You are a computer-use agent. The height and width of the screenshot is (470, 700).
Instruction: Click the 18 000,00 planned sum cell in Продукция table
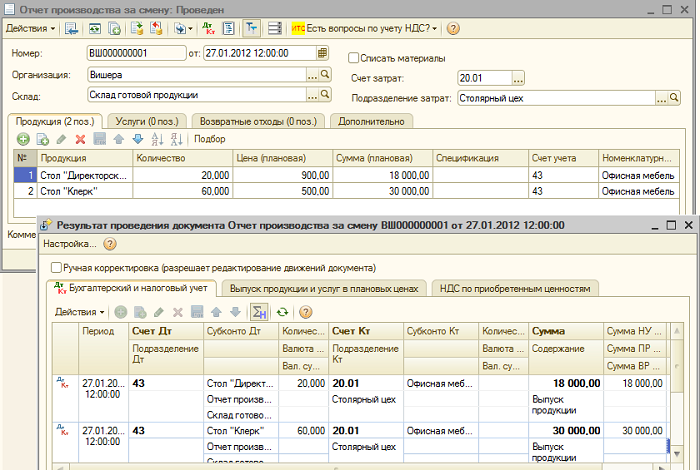click(383, 175)
